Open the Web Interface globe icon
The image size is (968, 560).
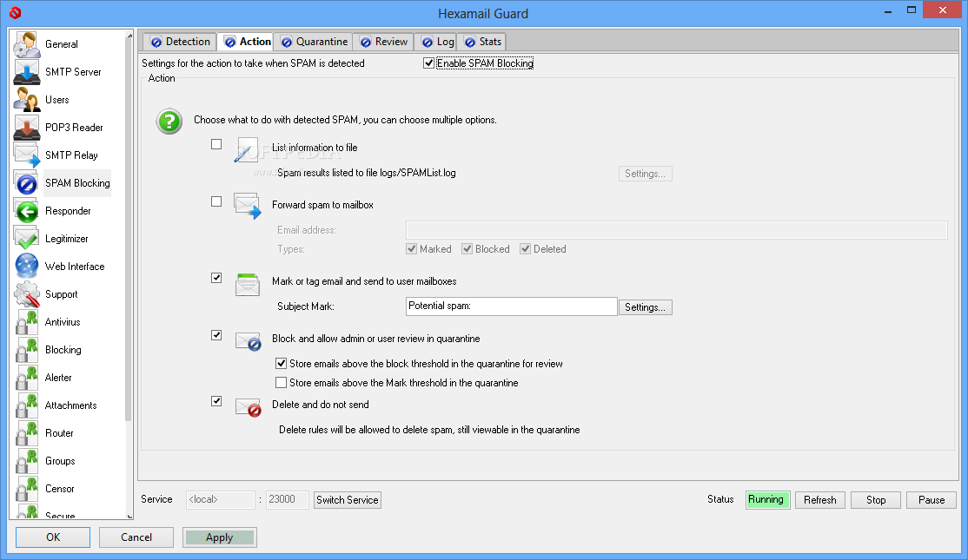27,267
